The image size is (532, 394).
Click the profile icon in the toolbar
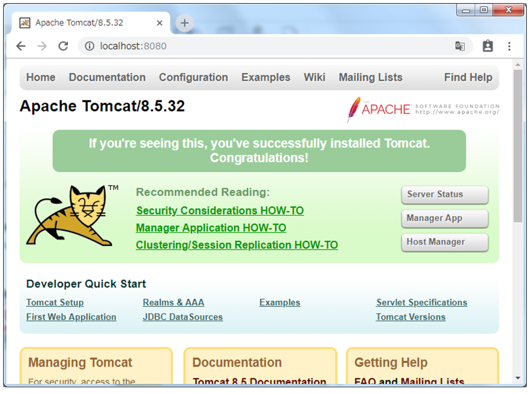tap(488, 46)
